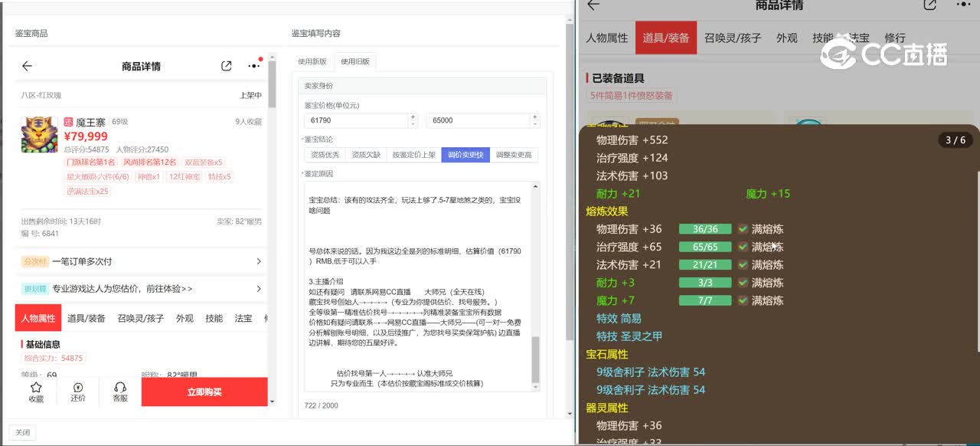The image size is (980, 446).
Task: Increase the 61790 price stepper value
Action: 413,117
